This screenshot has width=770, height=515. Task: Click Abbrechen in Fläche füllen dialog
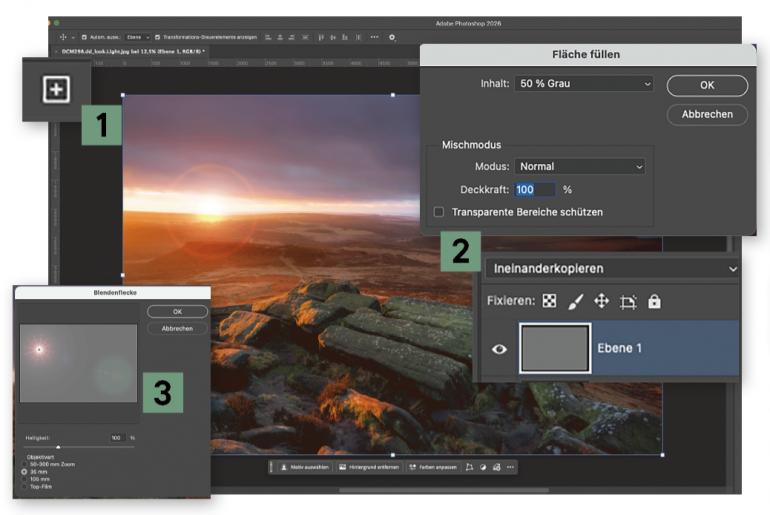pyautogui.click(x=707, y=114)
